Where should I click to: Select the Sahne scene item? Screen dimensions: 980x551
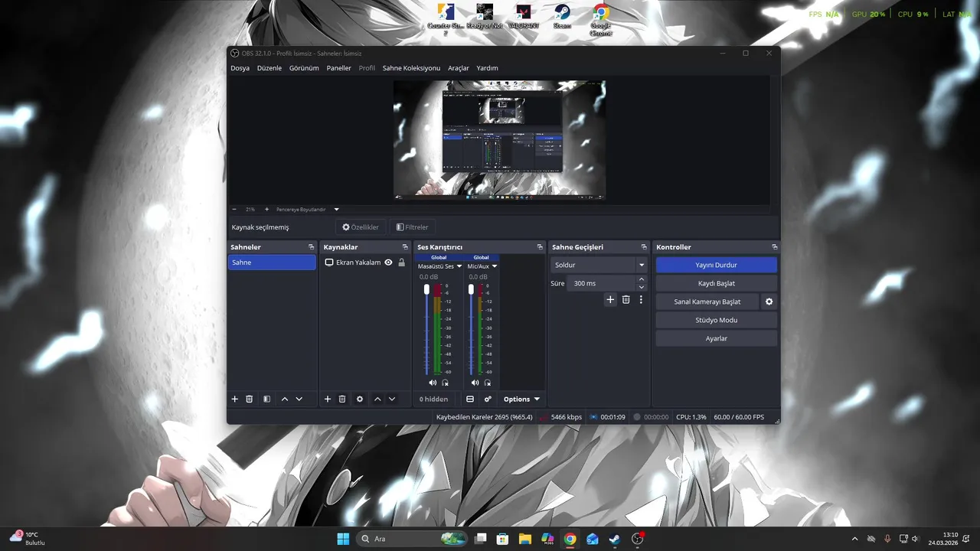[x=273, y=262]
